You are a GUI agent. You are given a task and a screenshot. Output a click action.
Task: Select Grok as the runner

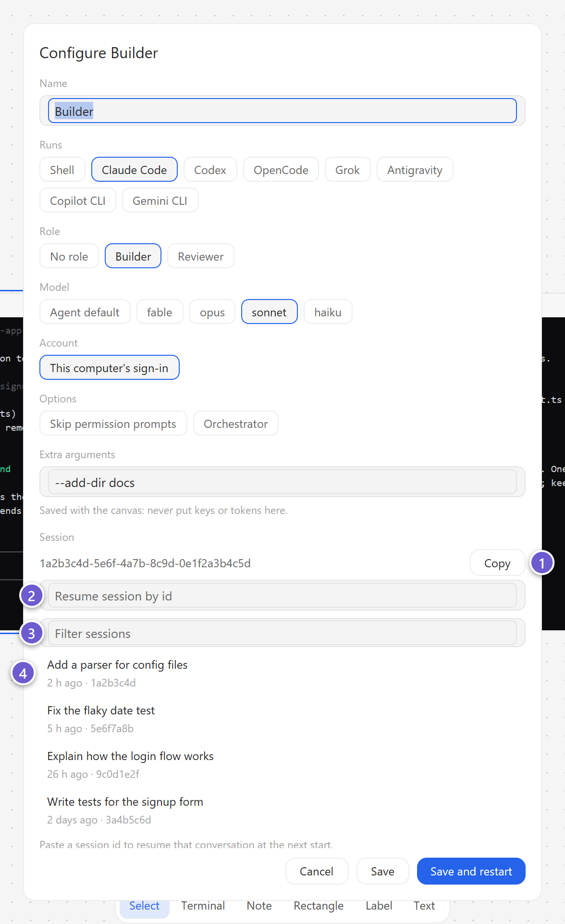click(x=347, y=170)
